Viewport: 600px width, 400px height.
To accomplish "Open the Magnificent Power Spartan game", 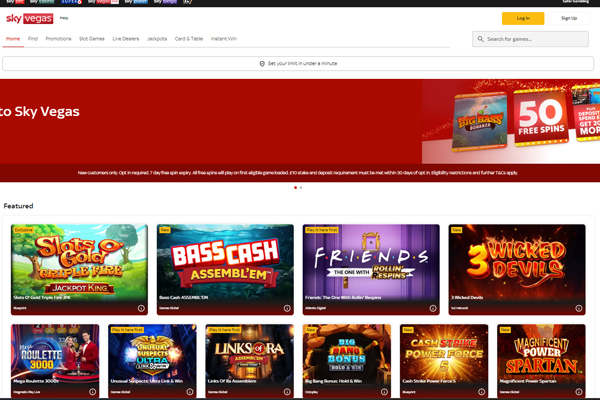I will pos(541,361).
